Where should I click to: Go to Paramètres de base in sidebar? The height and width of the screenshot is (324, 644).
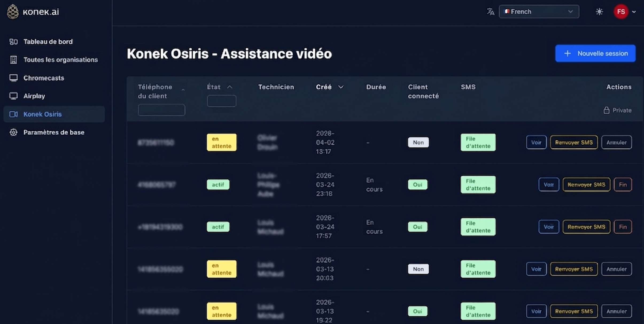coord(54,132)
